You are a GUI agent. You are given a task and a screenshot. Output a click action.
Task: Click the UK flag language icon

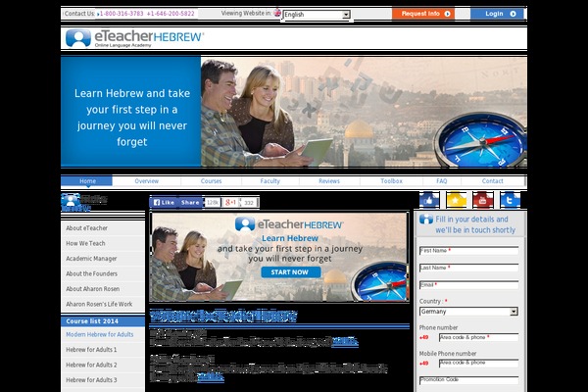(x=277, y=13)
